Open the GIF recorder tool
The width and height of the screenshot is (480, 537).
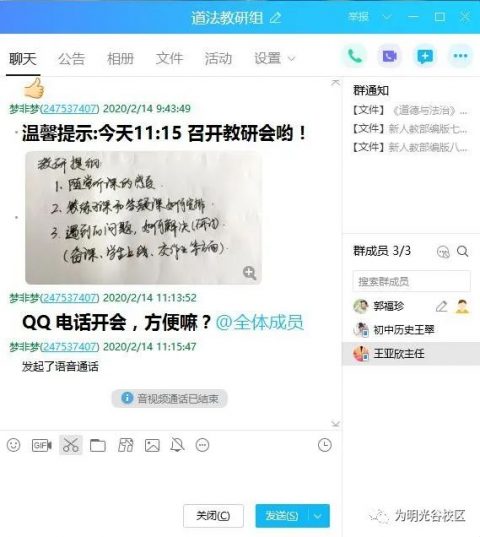[41, 445]
